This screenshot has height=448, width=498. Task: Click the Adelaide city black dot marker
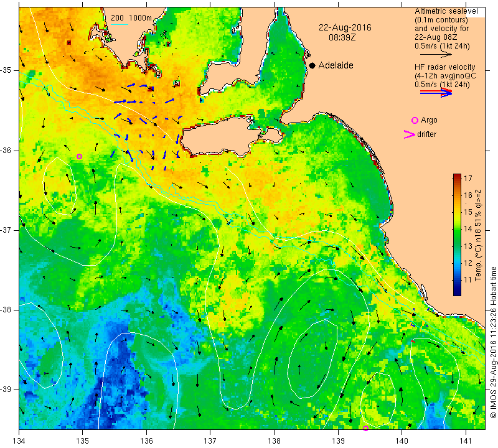coord(312,65)
